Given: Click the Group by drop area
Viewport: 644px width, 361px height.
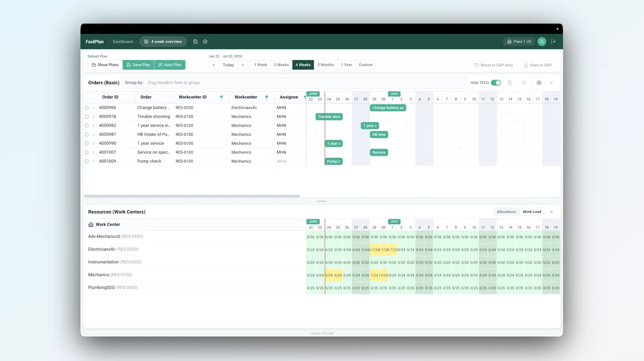Looking at the screenshot, I should coord(295,83).
